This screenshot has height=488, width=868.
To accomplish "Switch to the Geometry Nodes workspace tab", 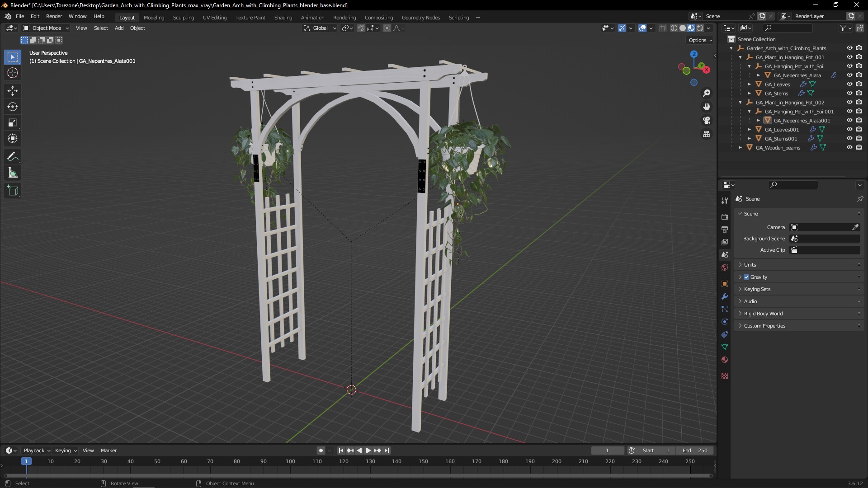I will (420, 18).
